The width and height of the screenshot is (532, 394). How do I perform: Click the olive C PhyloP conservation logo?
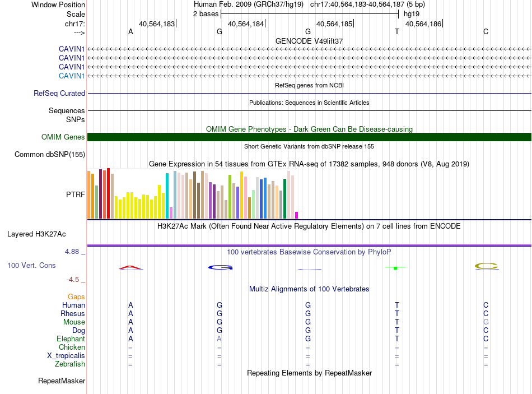(487, 266)
